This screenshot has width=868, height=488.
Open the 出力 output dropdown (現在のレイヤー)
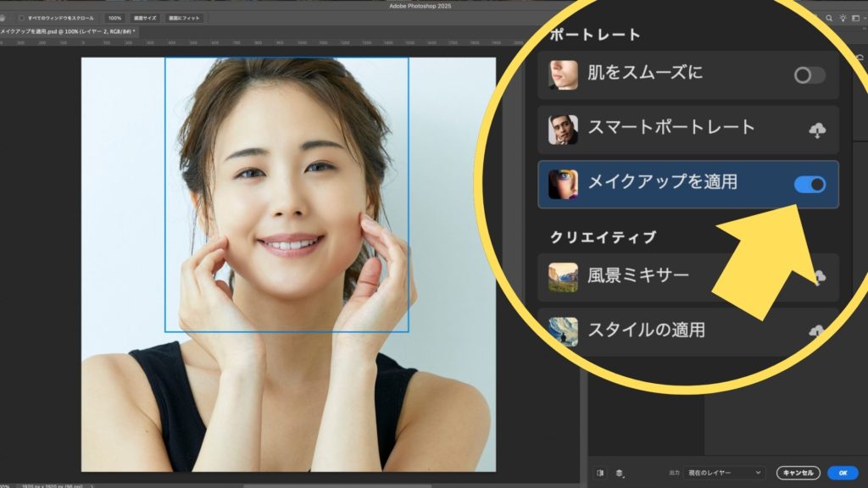point(724,473)
